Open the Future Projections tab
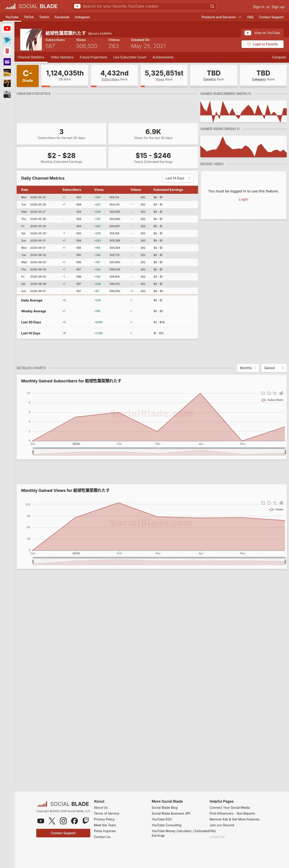Image resolution: width=289 pixels, height=868 pixels. [93, 57]
